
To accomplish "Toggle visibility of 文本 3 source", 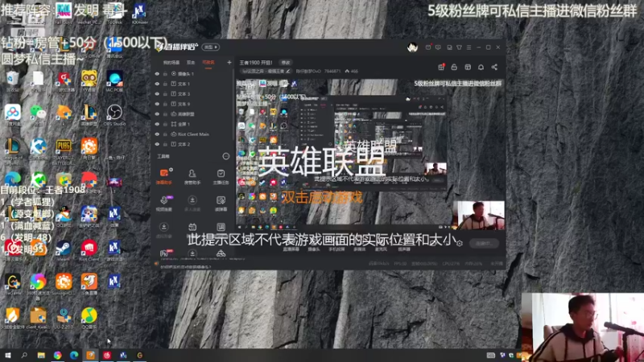I will tap(157, 94).
